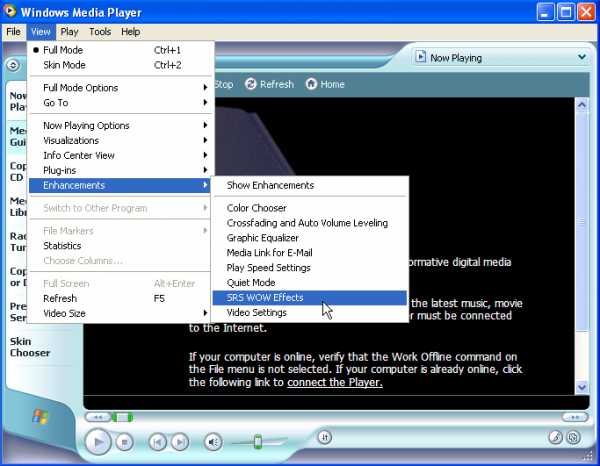Viewport: 600px width, 466px height.
Task: Choose SRS WOW Effects
Action: coord(310,298)
